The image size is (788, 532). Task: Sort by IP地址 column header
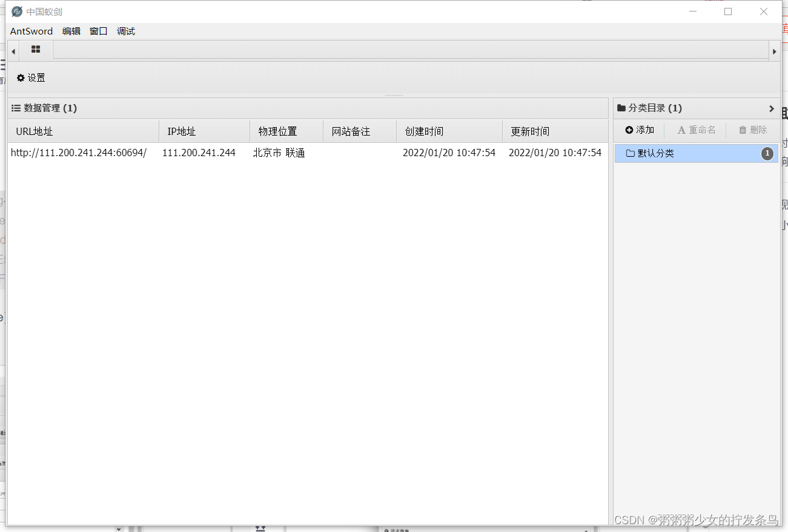[x=205, y=131]
